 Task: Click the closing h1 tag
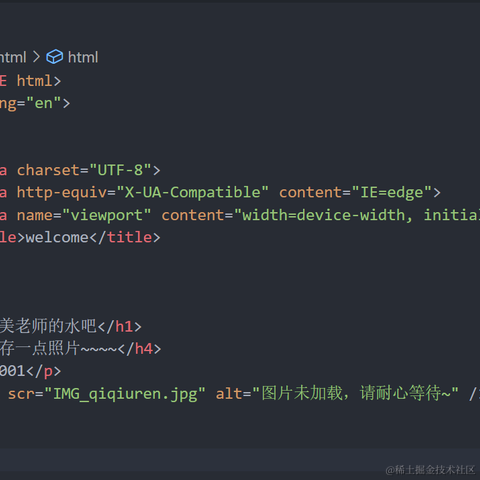[x=119, y=326]
